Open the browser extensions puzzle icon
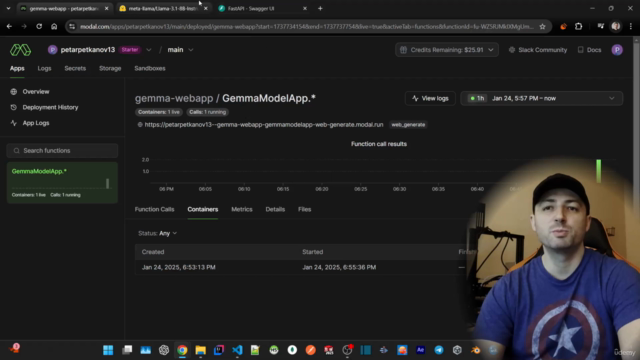Screen dimensions: 640x360 [578, 27]
